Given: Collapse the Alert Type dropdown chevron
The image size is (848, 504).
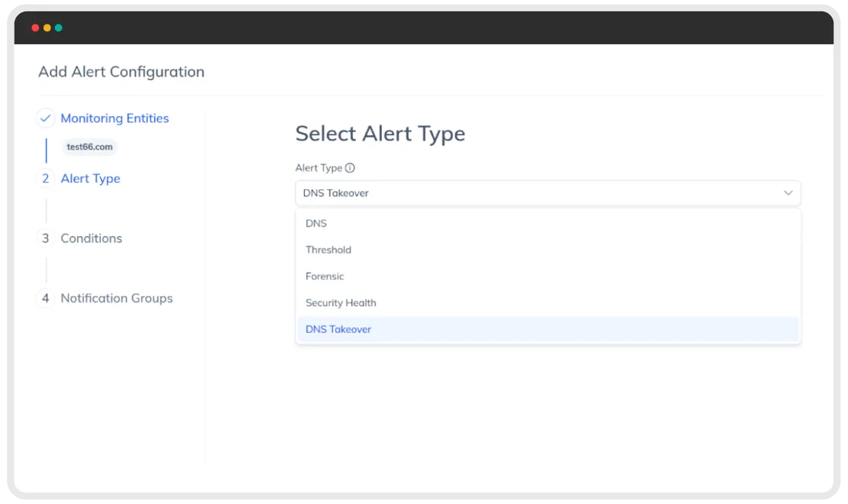Looking at the screenshot, I should click(x=788, y=193).
